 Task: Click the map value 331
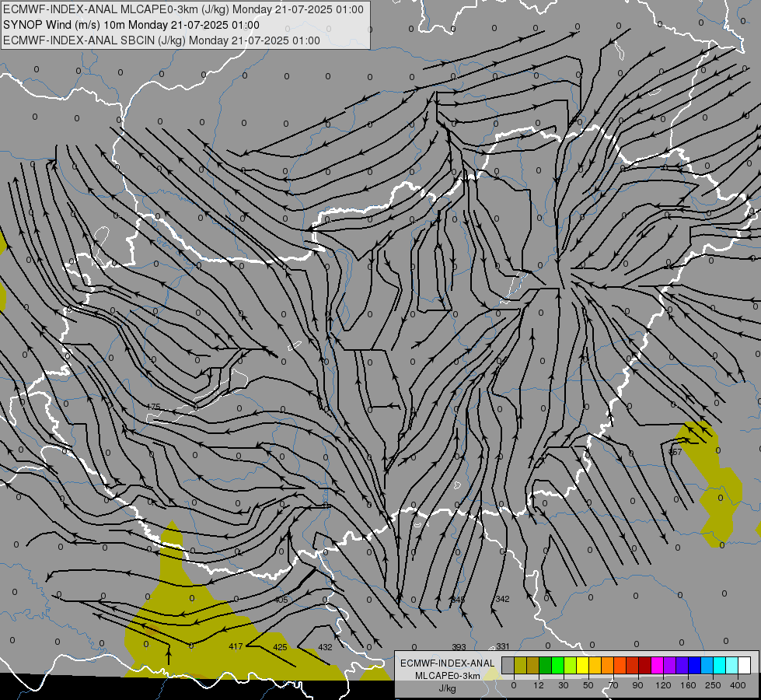click(503, 646)
